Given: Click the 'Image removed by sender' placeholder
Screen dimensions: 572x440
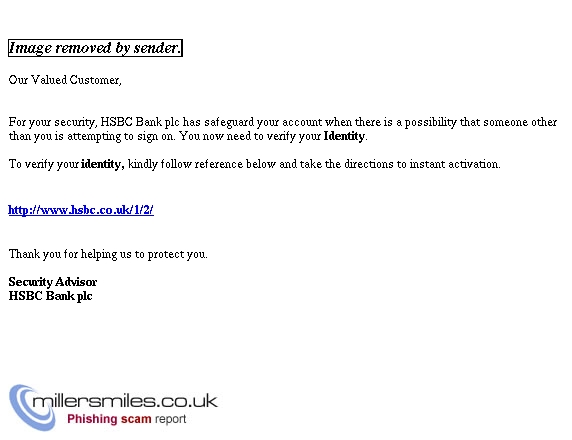Looking at the screenshot, I should click(95, 48).
